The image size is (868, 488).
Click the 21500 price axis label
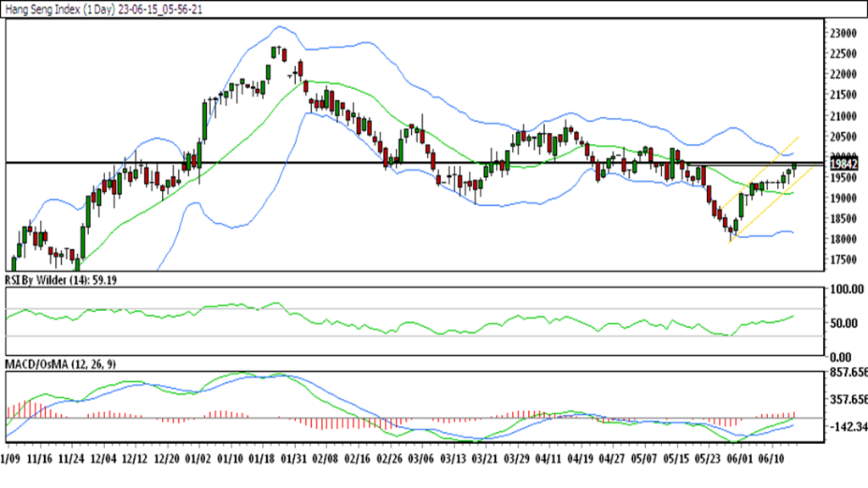843,95
